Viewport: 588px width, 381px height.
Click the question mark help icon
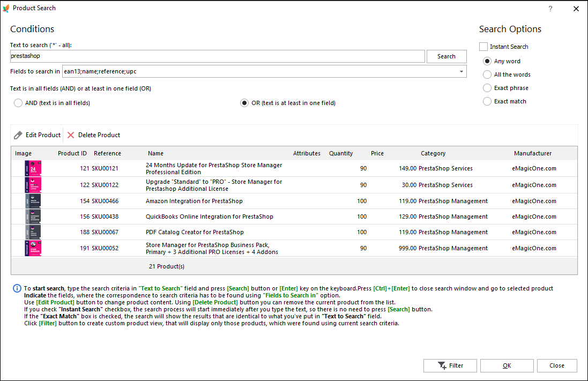tap(550, 9)
